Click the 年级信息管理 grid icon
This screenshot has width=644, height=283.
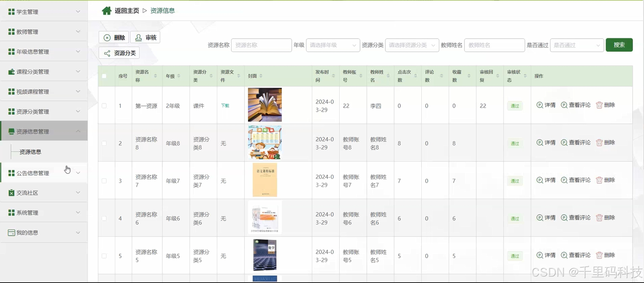[x=12, y=52]
